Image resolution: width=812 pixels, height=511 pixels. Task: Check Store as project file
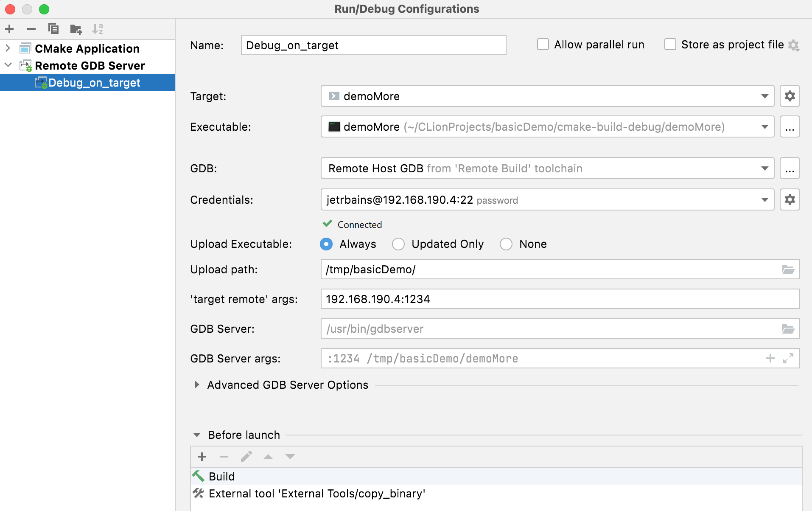coord(670,44)
